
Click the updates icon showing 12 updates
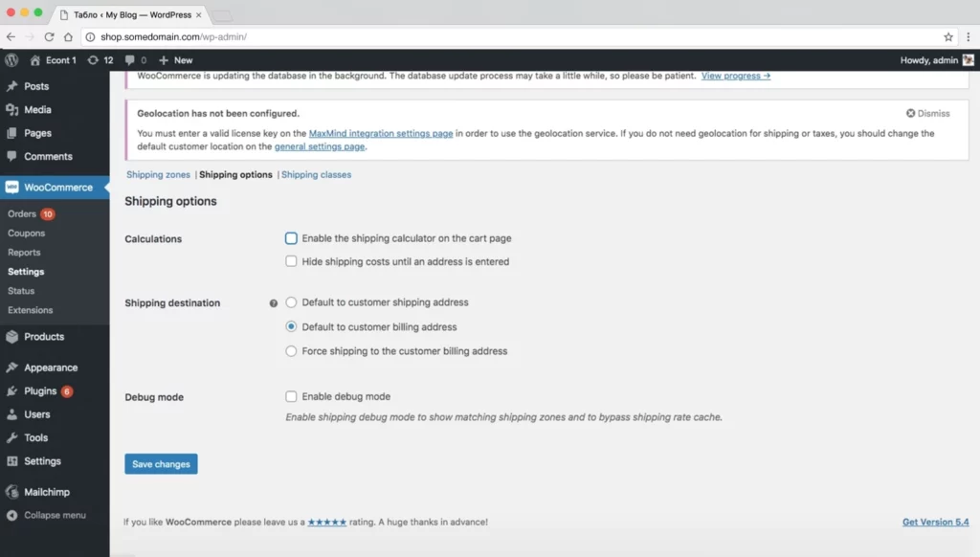coord(100,59)
